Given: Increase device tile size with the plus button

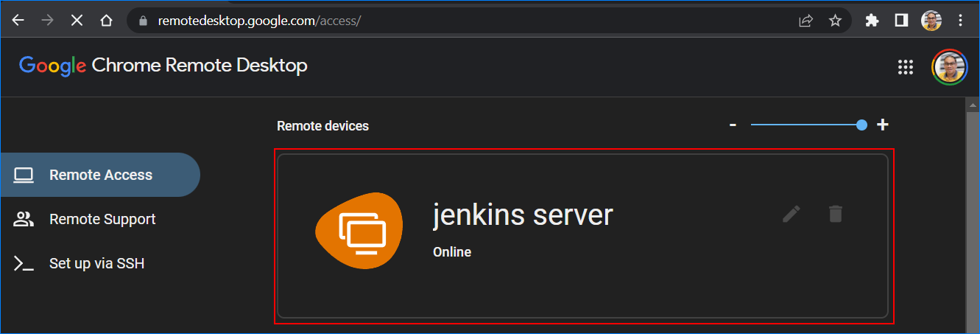Looking at the screenshot, I should tap(883, 125).
